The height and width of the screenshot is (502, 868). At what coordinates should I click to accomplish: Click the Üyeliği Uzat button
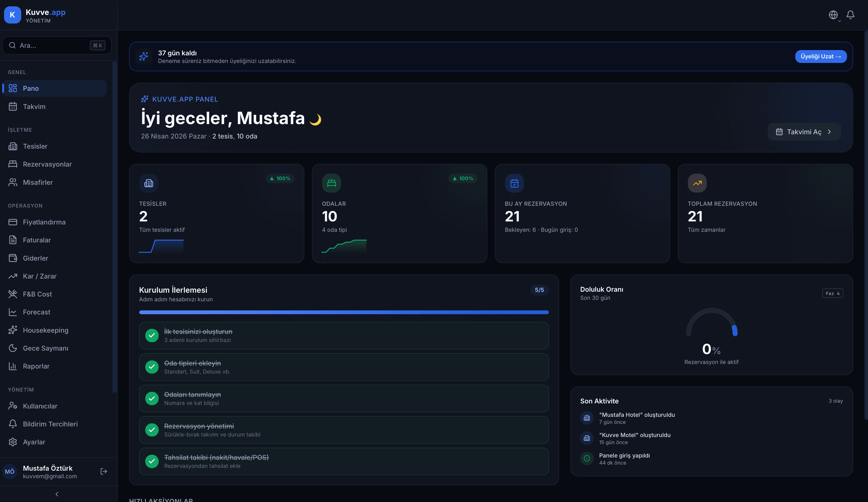(821, 56)
